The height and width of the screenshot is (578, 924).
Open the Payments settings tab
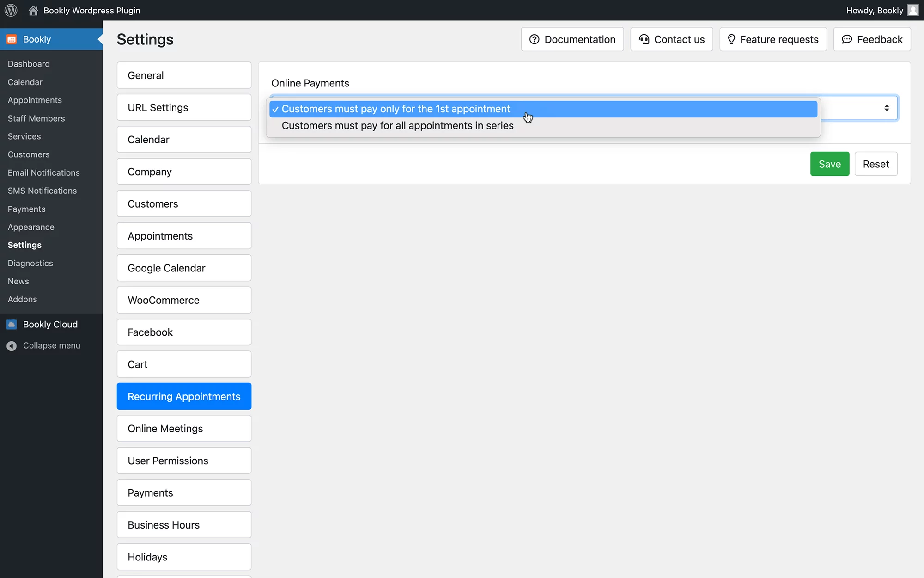click(184, 493)
